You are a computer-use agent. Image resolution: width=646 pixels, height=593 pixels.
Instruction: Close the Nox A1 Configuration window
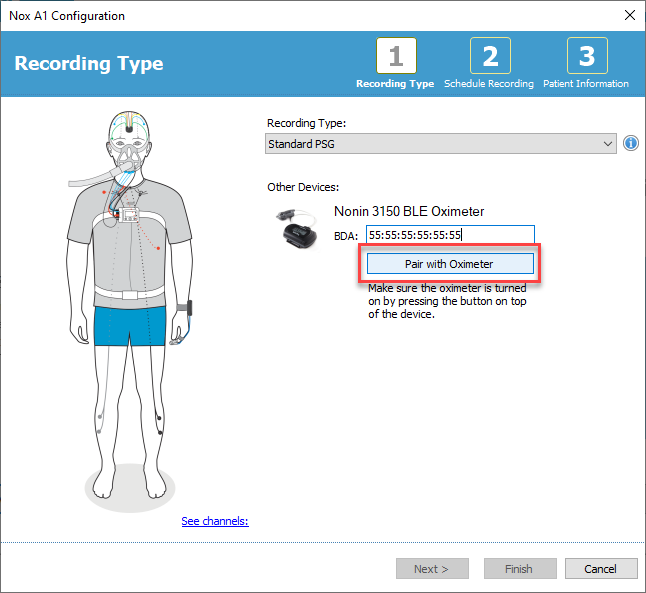point(630,16)
